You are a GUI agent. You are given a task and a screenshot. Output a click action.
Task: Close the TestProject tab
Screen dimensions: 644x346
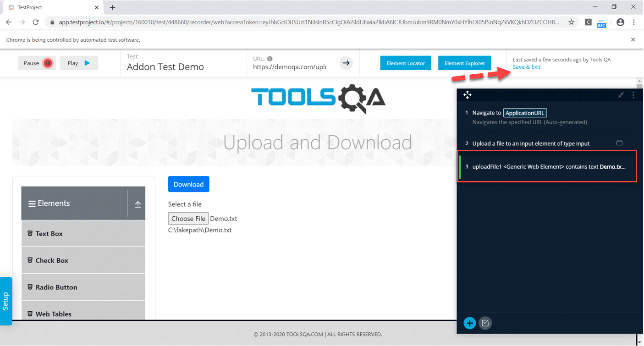tap(96, 7)
